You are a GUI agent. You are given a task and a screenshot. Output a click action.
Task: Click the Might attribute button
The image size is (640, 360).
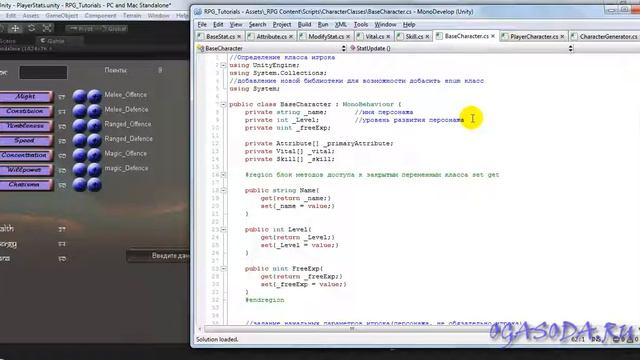click(26, 96)
